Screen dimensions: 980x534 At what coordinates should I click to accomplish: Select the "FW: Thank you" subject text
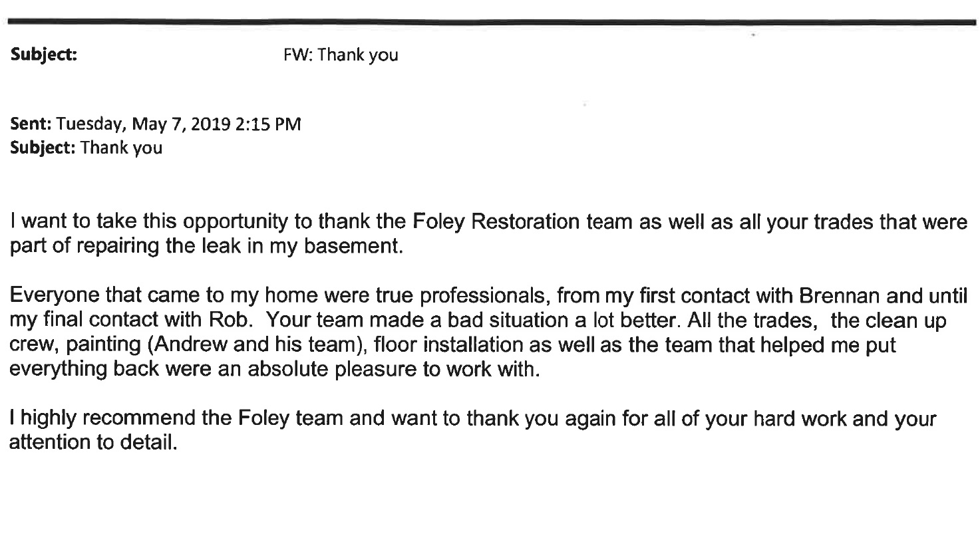pos(341,55)
